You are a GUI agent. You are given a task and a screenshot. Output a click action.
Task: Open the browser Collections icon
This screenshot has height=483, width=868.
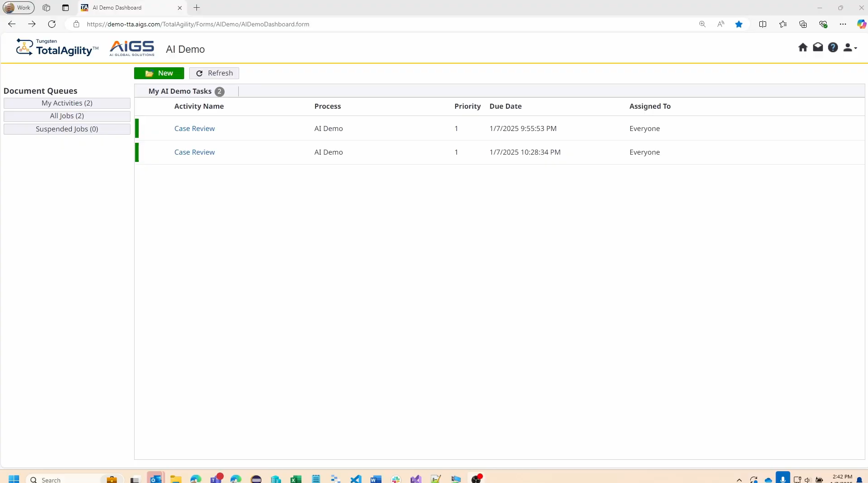coord(803,24)
